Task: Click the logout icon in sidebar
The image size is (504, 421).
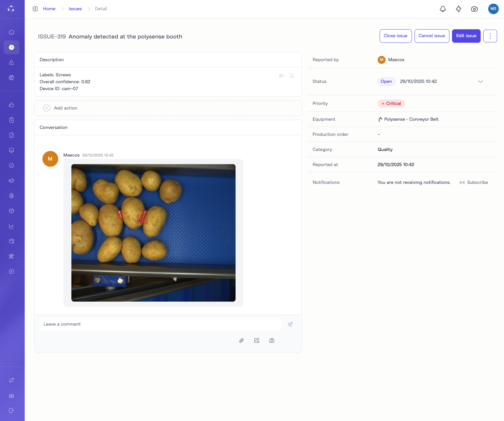Action: click(12, 410)
